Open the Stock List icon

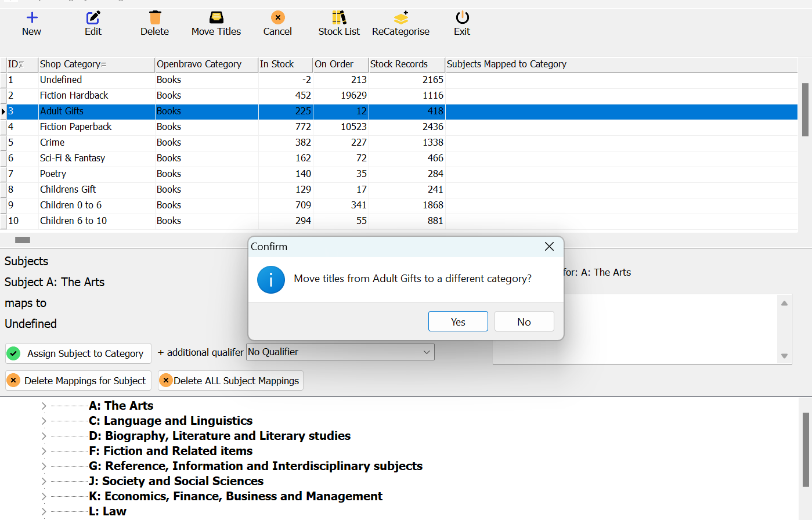[x=340, y=17]
